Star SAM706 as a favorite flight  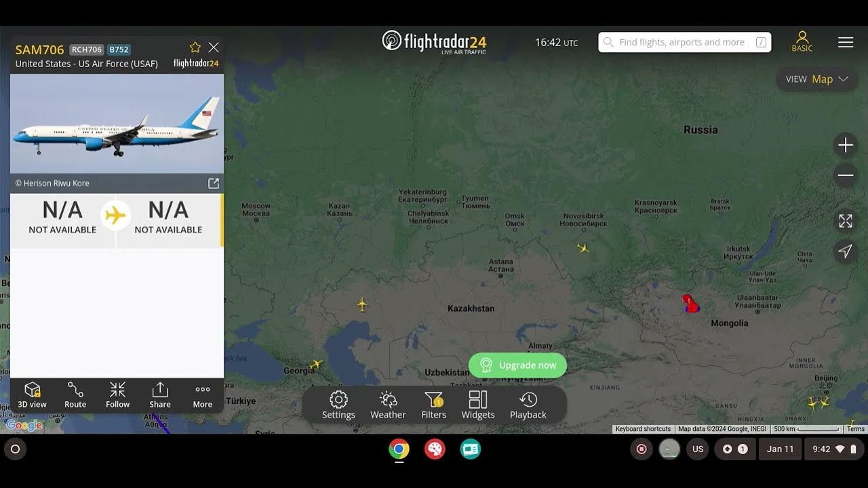click(195, 47)
